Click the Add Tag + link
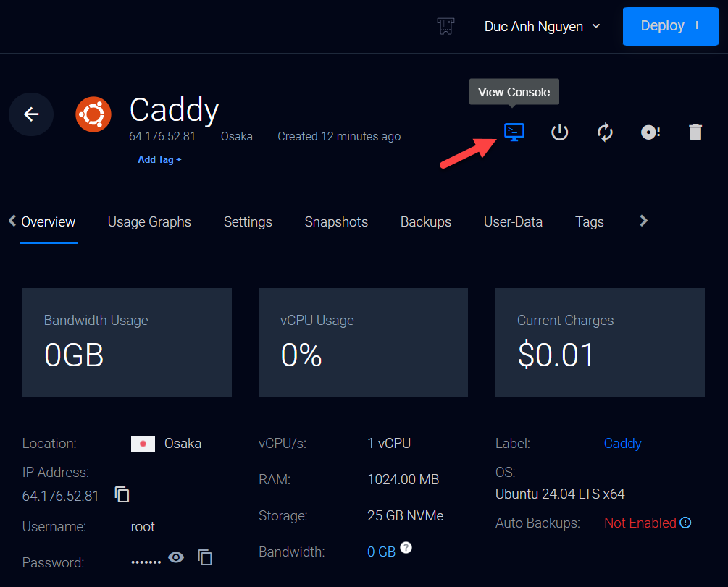Screen dimensions: 728x587 pyautogui.click(x=159, y=160)
